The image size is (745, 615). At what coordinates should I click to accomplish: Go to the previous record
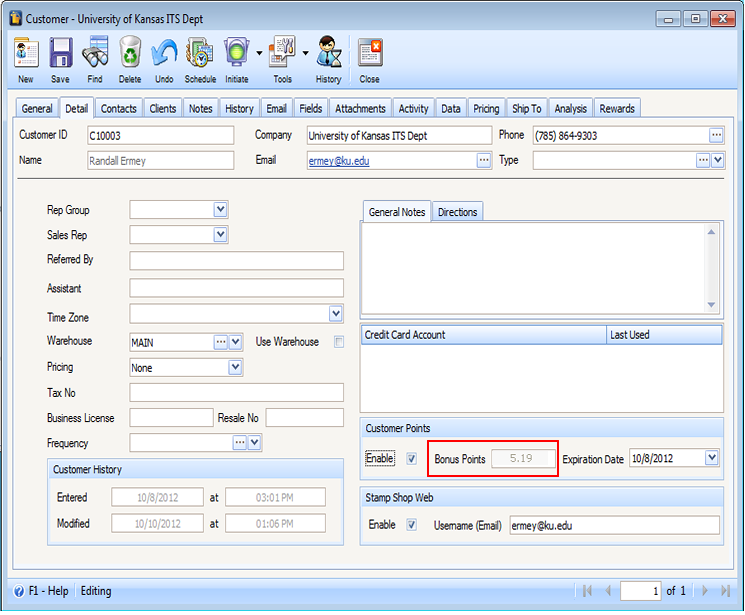coord(608,591)
